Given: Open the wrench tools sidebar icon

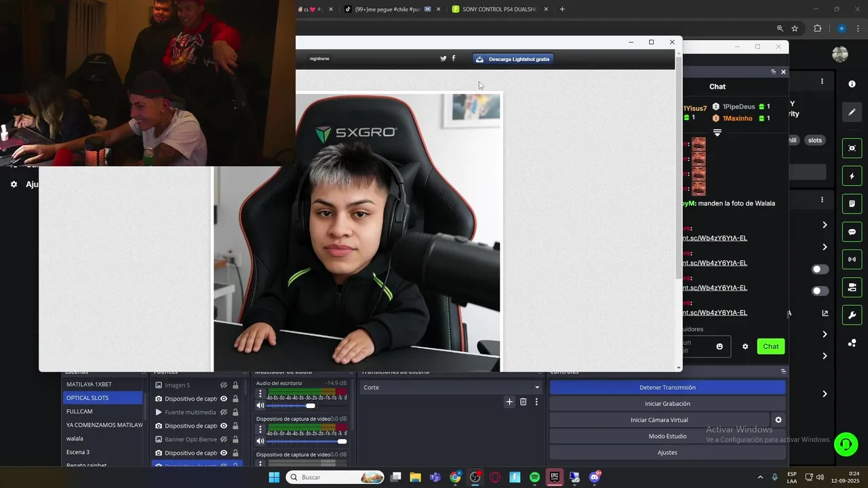Looking at the screenshot, I should (x=852, y=315).
